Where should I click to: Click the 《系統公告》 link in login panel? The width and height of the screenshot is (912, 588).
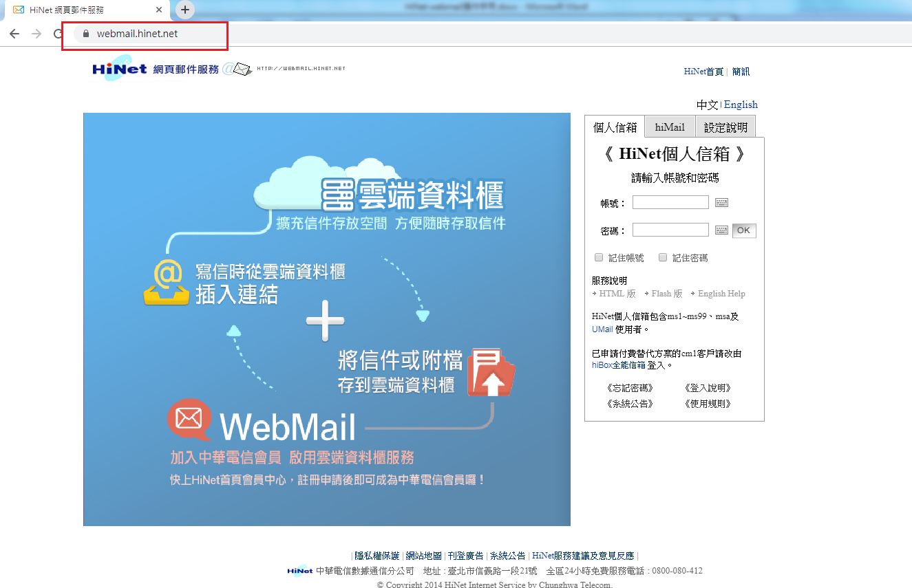coord(630,404)
